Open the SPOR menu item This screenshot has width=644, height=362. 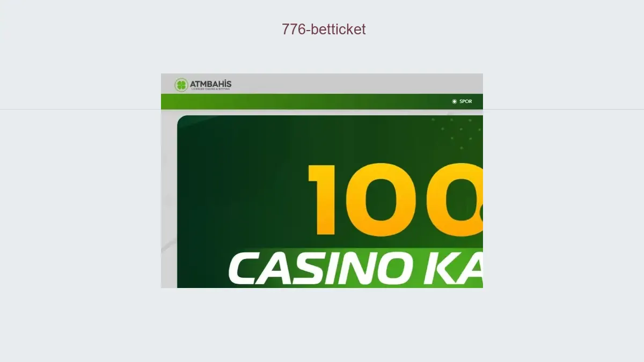pyautogui.click(x=465, y=101)
